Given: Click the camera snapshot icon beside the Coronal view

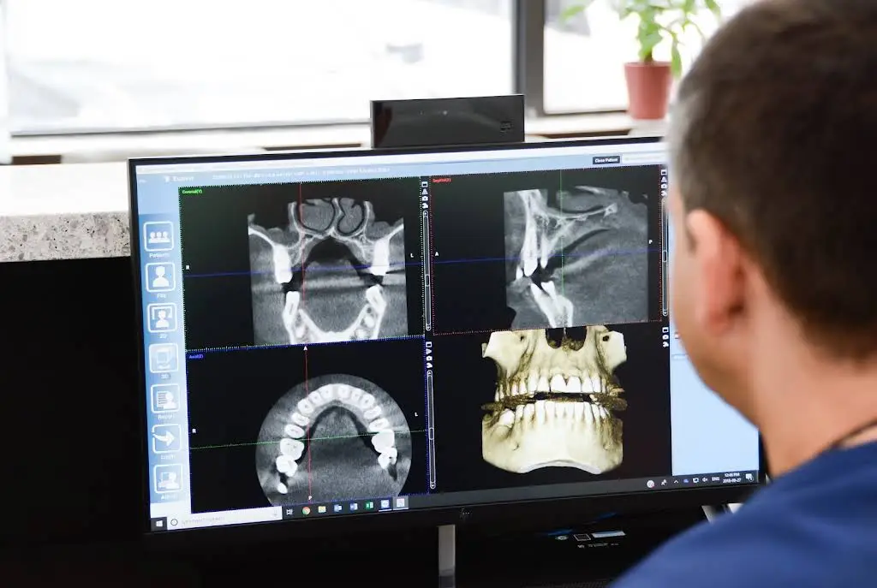Looking at the screenshot, I should [425, 199].
